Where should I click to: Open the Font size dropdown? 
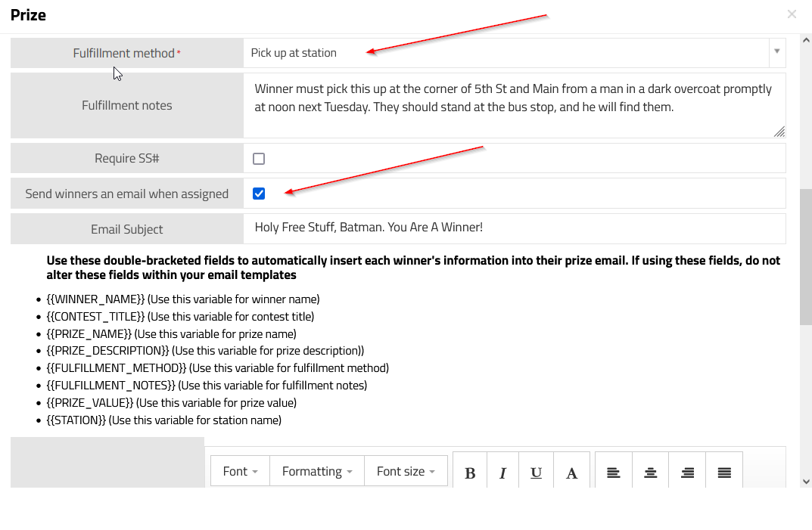click(x=406, y=471)
